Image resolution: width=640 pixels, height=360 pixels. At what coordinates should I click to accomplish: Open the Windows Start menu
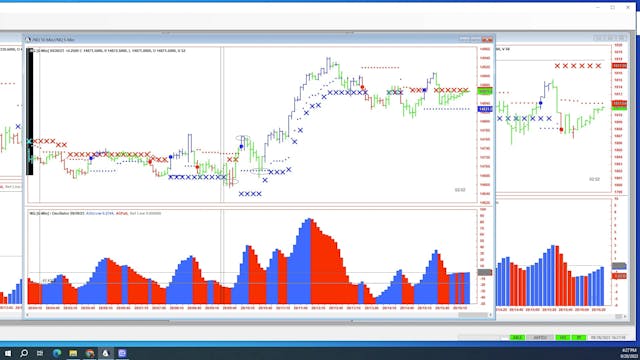[8, 353]
